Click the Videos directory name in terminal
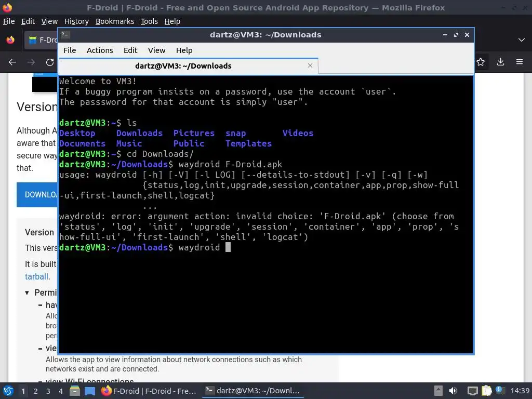Viewport: 532px width, 399px height. 298,133
